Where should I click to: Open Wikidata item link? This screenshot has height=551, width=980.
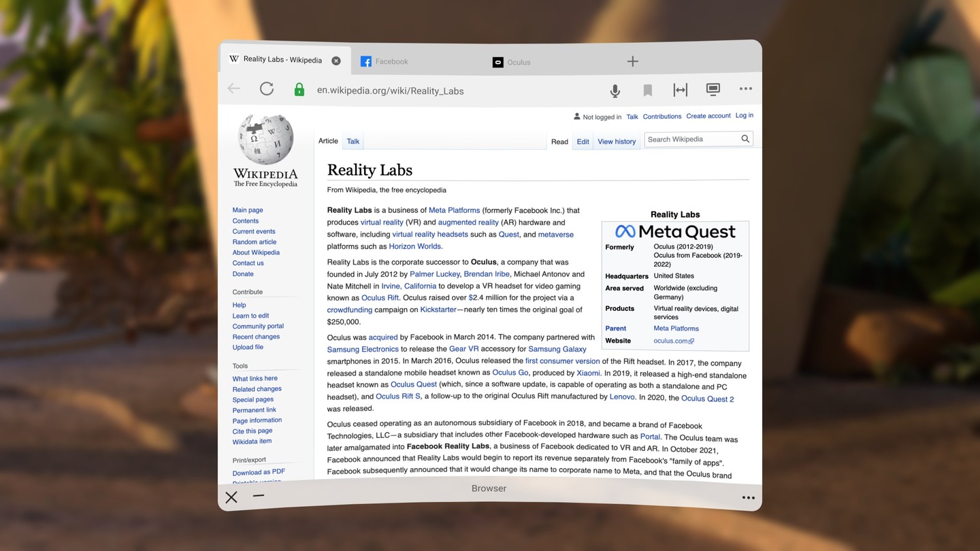pyautogui.click(x=252, y=441)
